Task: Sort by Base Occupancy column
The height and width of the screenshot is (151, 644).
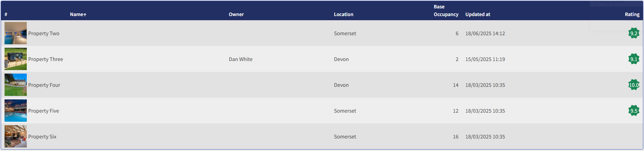Action: pos(446,10)
